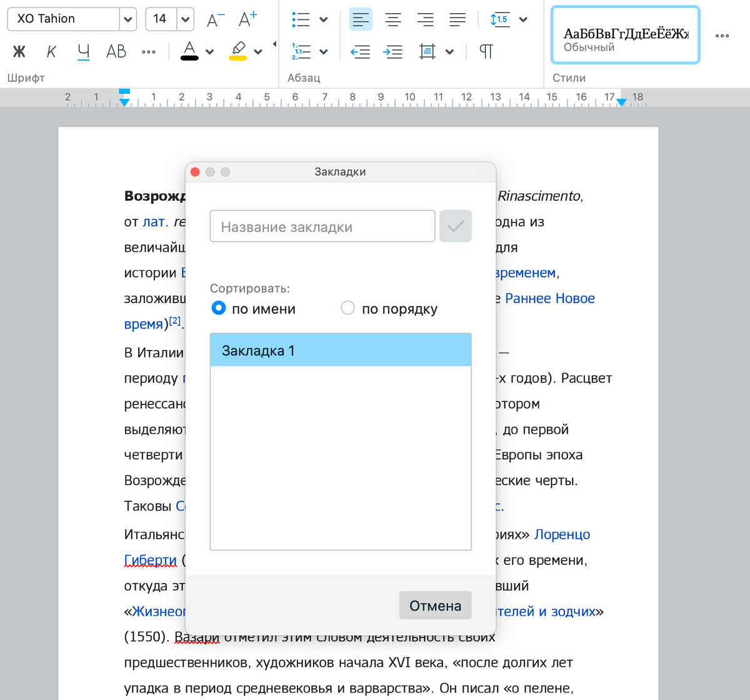The height and width of the screenshot is (700, 750).
Task: Expand the borders dropdown arrow
Action: point(449,52)
